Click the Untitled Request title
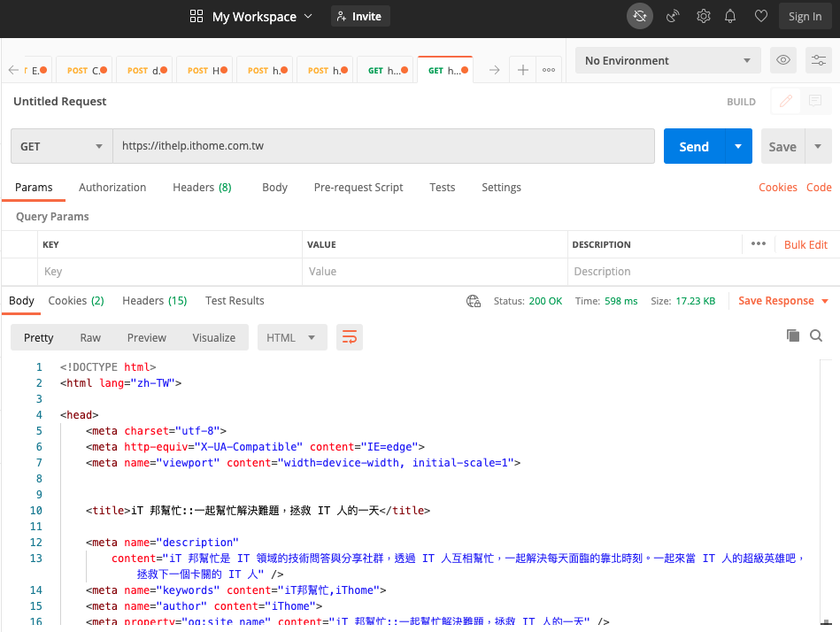 click(60, 101)
